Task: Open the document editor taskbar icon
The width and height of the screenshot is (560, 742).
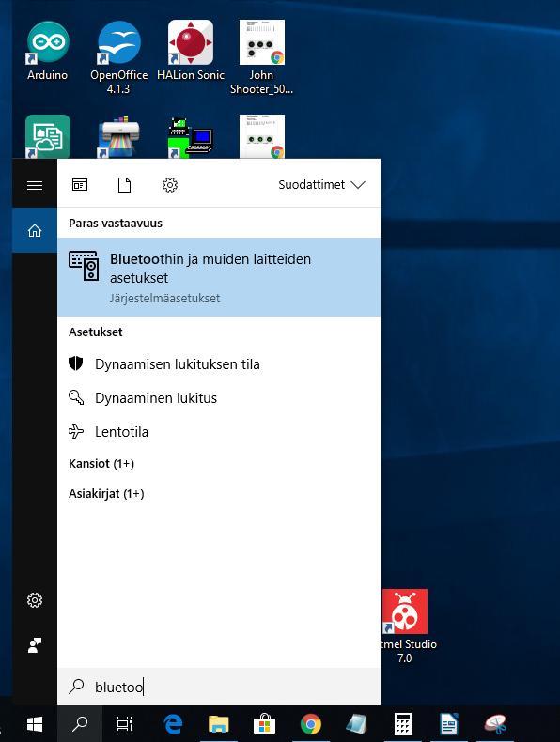Action: point(448,723)
